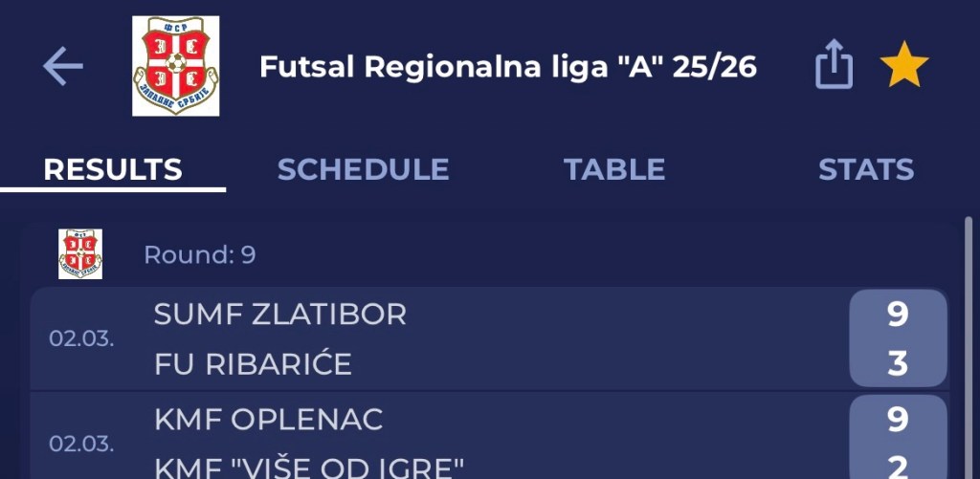980x479 pixels.
Task: Open FU RIBARIĆE team name
Action: coord(253,364)
